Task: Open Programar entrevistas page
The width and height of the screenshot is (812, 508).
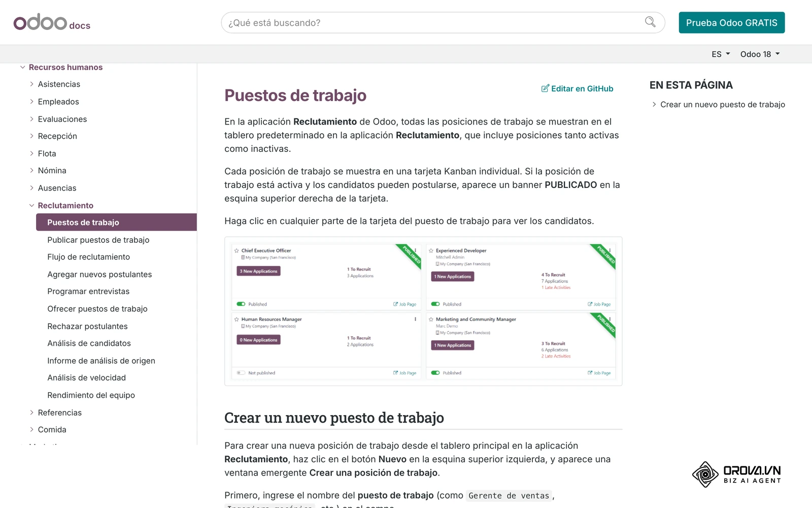Action: 88,292
